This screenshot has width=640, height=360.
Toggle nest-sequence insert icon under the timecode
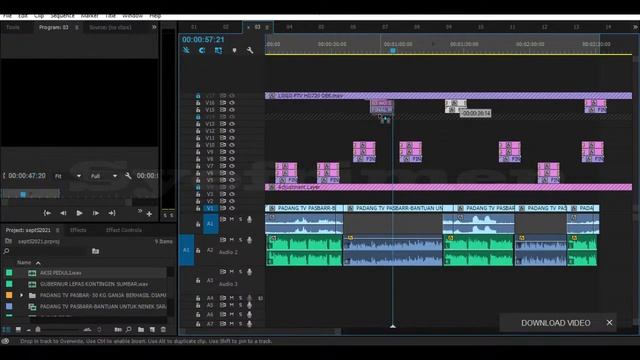(x=186, y=51)
